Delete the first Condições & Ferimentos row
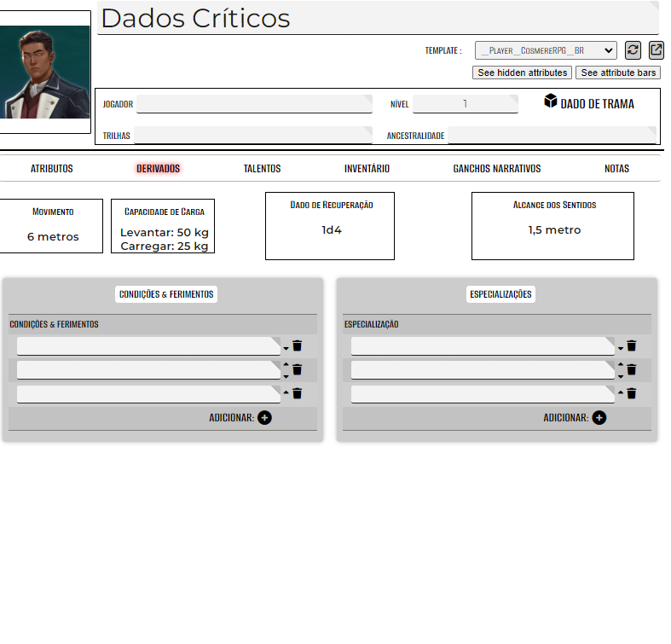 pyautogui.click(x=297, y=345)
